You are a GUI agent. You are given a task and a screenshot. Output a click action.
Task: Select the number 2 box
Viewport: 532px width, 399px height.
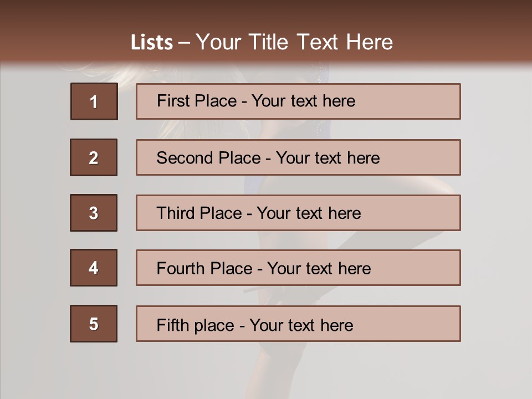[x=94, y=157]
